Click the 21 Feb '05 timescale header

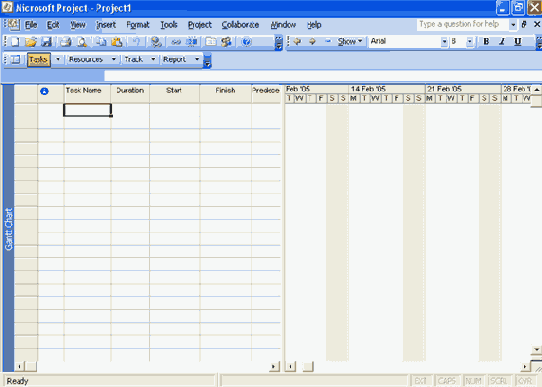463,89
